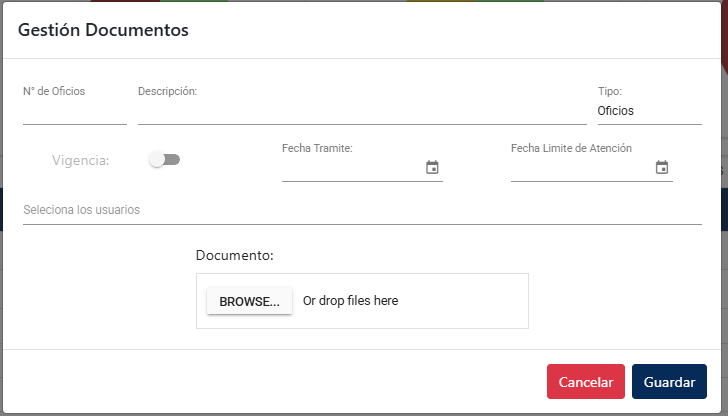Click the Descripción: field label

coord(167,91)
